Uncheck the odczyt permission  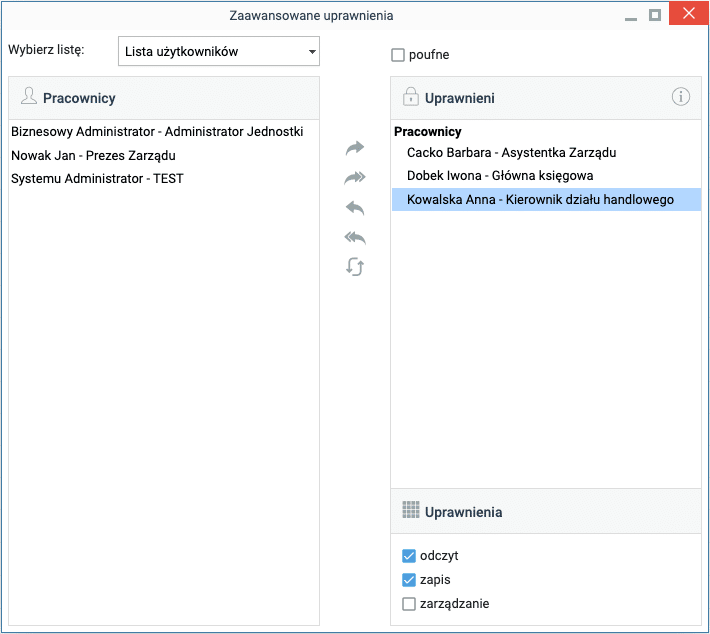pos(409,556)
